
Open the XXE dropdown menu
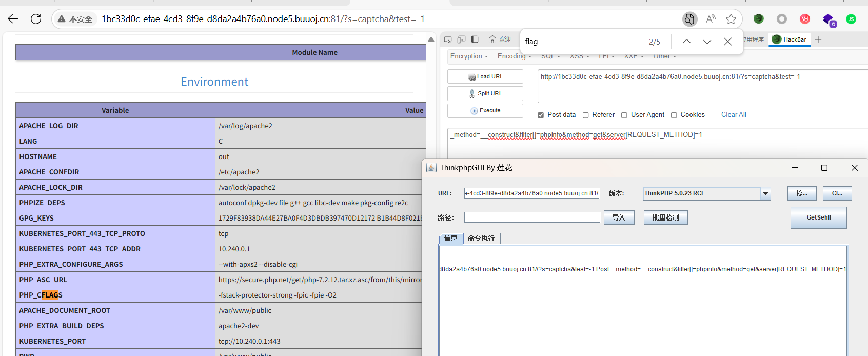634,56
